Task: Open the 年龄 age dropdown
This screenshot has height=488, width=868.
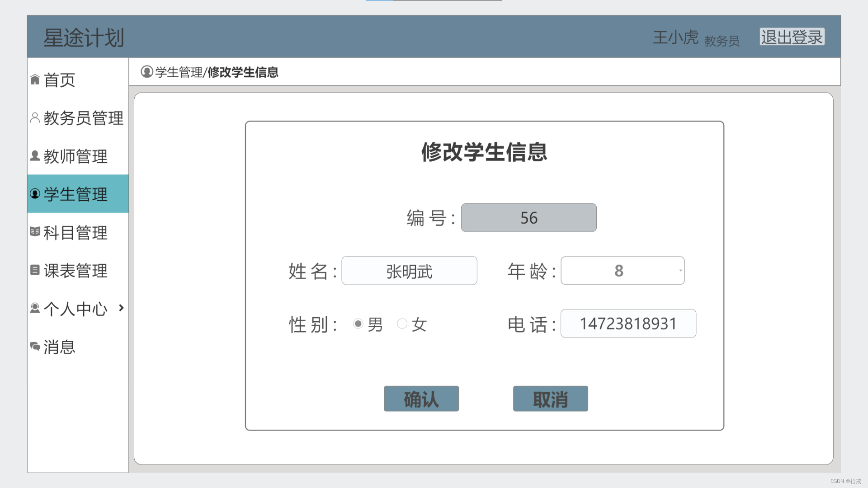Action: 623,271
